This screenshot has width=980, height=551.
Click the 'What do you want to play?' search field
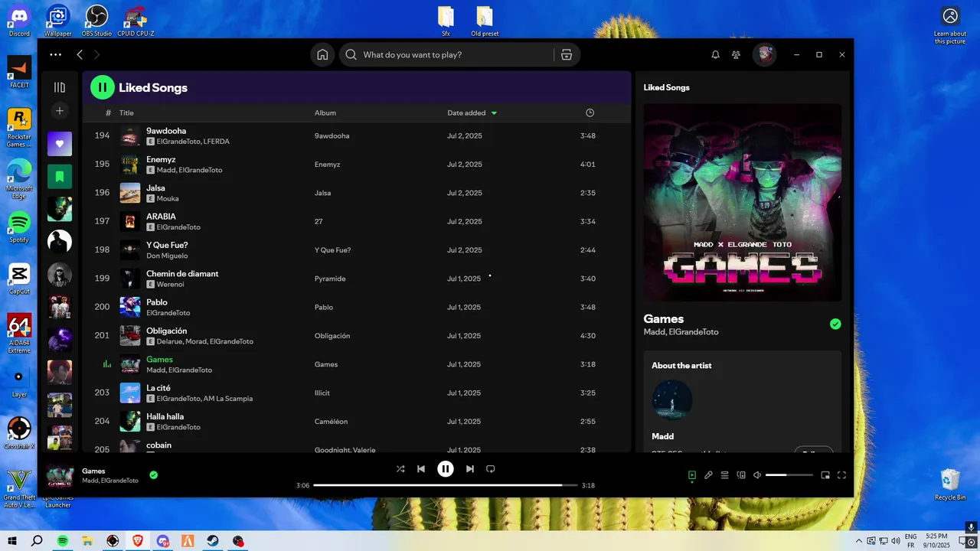pos(446,54)
